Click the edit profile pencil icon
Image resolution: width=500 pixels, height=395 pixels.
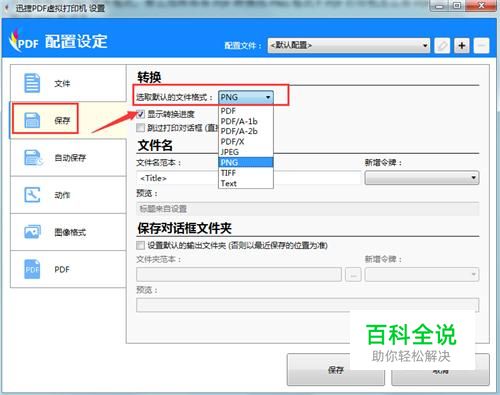[442, 45]
